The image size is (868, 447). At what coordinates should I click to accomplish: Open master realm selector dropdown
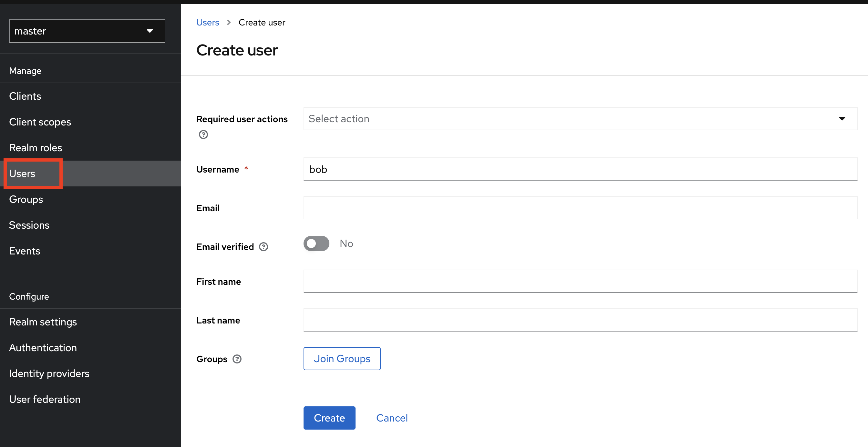coord(87,31)
